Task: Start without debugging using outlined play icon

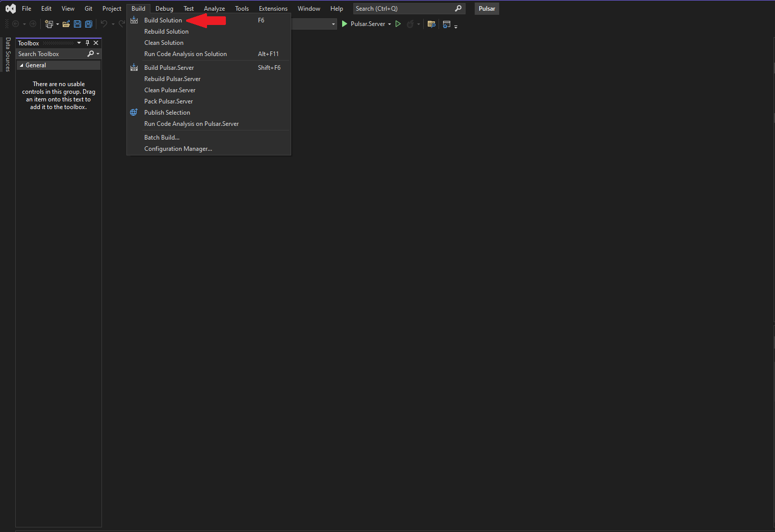Action: (x=398, y=24)
